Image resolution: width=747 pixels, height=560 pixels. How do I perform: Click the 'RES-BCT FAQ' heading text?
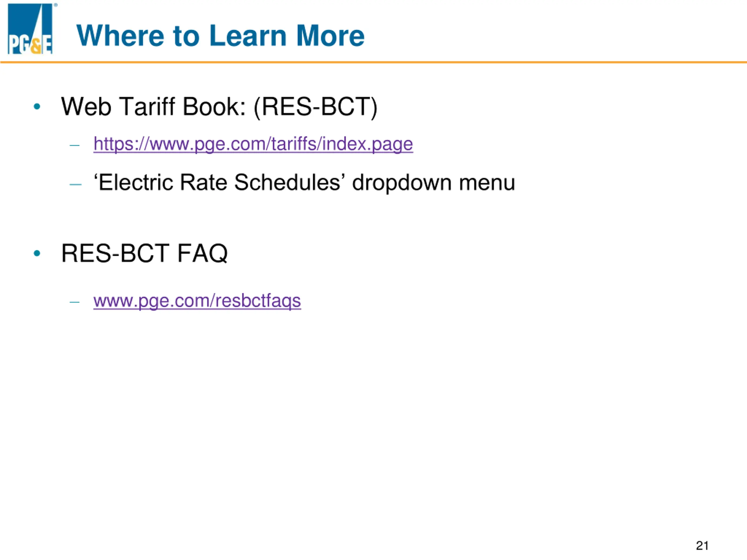144,253
